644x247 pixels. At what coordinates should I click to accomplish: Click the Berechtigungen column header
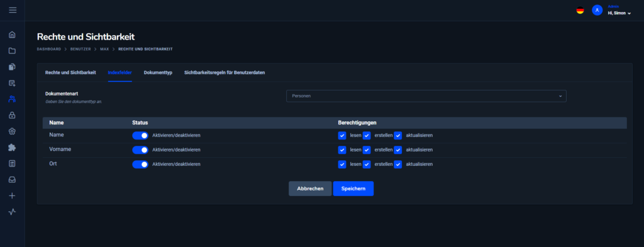pos(357,123)
